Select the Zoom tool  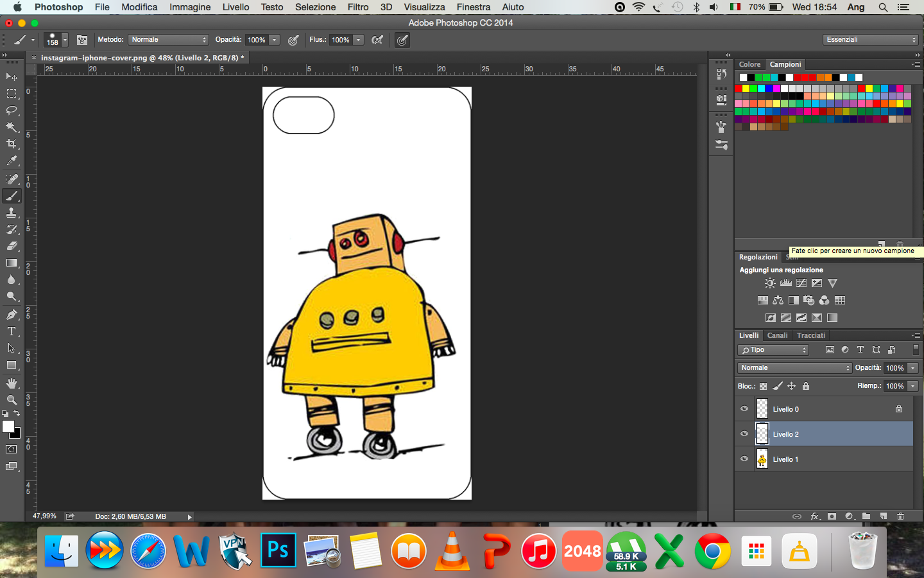click(12, 400)
